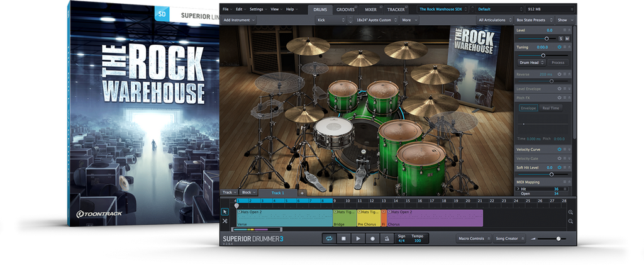Stop playback in transport bar
The height and width of the screenshot is (265, 644).
(x=343, y=239)
